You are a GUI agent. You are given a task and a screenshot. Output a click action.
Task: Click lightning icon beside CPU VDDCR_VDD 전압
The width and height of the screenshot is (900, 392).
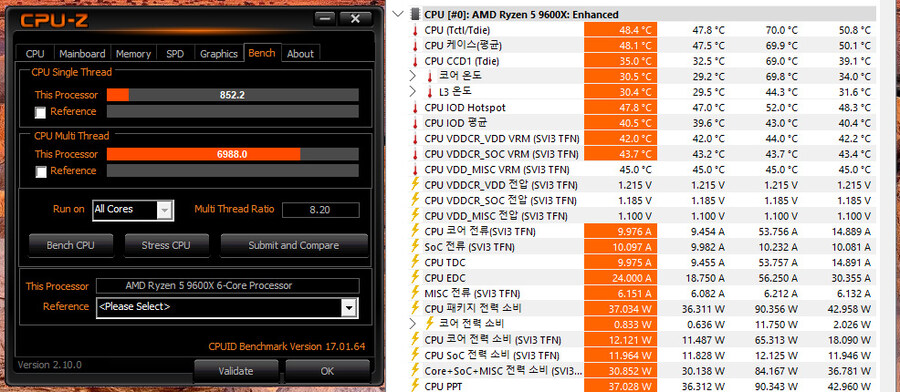tap(416, 184)
